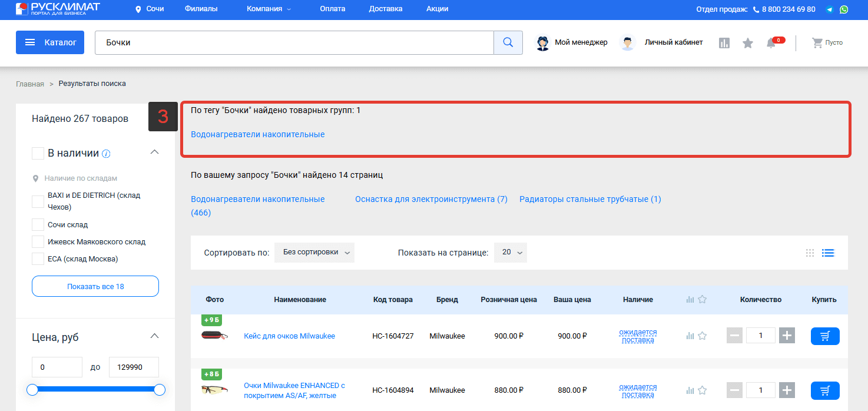The width and height of the screenshot is (868, 411).
Task: Toggle the В наличии checkbox
Action: click(x=38, y=154)
